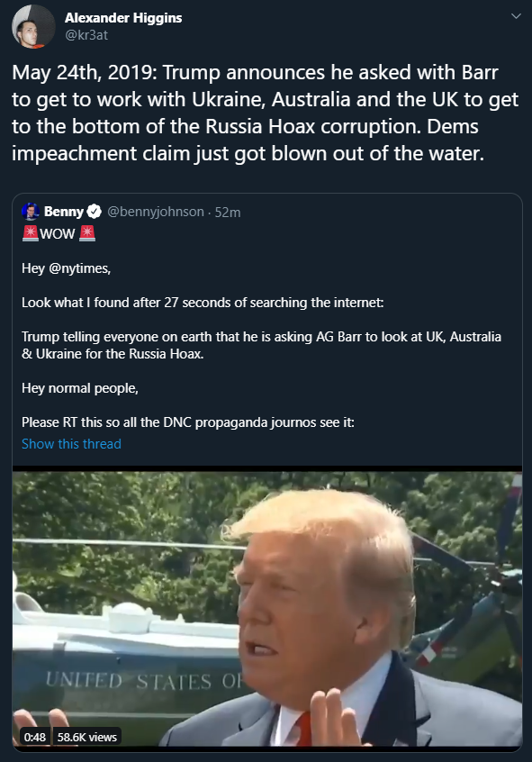The height and width of the screenshot is (762, 532).
Task: Click the 52m timestamp
Action: pyautogui.click(x=228, y=213)
